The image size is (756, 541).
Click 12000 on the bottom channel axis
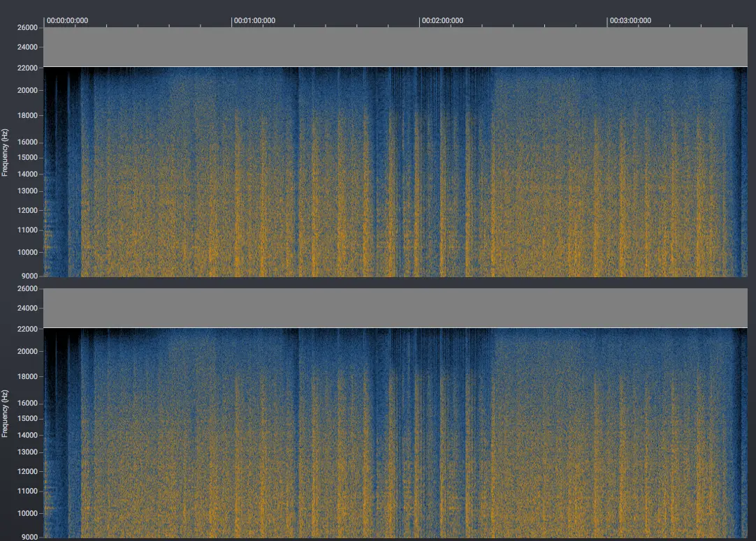[28, 471]
